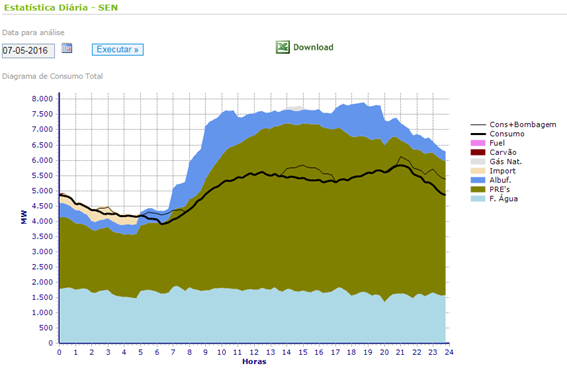The image size is (567, 374).
Task: Click the Diagrama de Consumo Total title
Action: 52,76
